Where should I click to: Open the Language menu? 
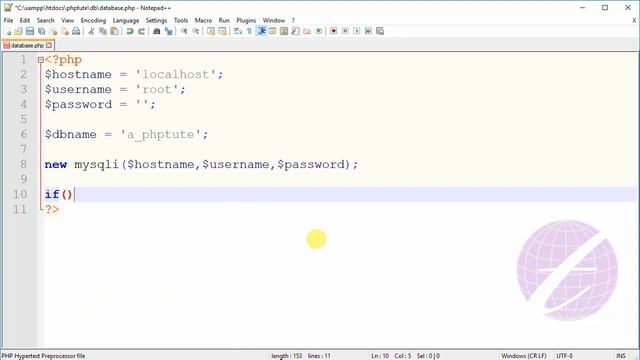126,20
